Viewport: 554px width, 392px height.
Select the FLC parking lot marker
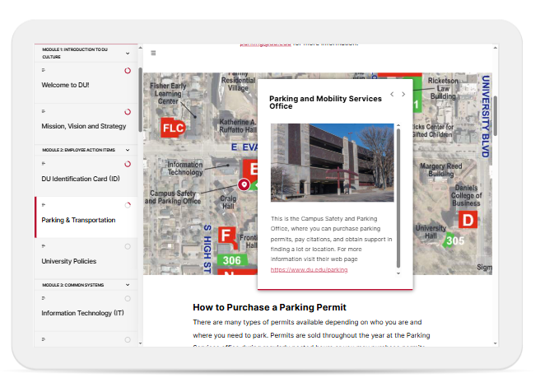click(x=173, y=128)
